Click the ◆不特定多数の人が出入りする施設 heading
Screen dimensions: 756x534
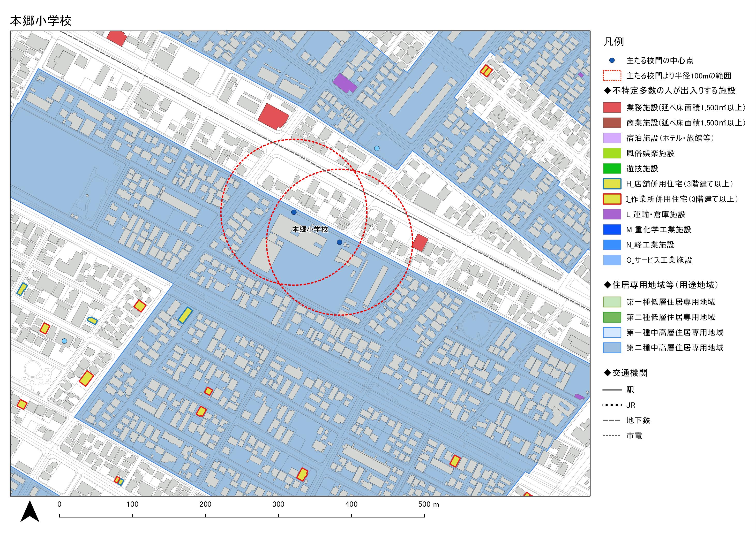click(670, 90)
